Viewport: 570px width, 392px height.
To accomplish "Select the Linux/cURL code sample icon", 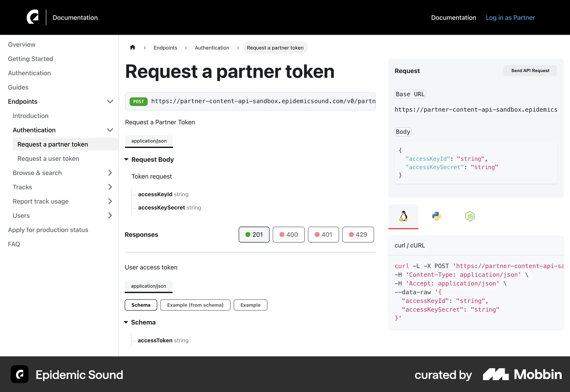I will [x=403, y=216].
